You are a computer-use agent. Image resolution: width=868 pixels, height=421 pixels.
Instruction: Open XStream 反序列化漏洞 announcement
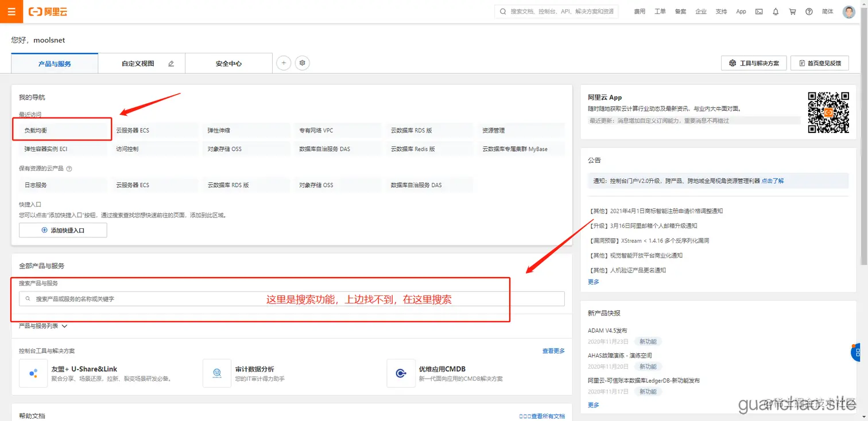pos(649,241)
